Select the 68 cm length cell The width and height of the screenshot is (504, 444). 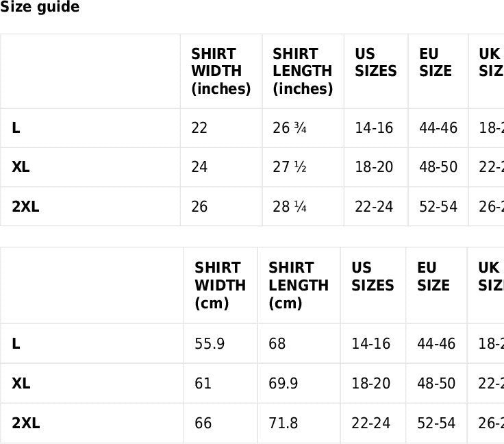click(277, 344)
